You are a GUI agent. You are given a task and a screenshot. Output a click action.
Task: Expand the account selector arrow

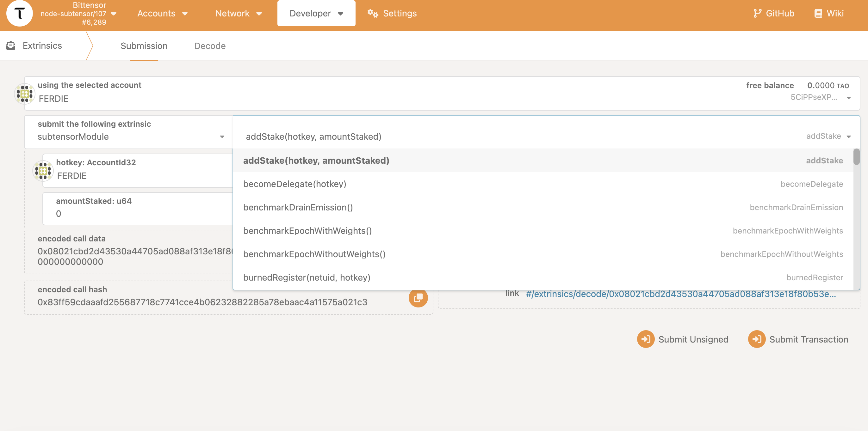848,98
